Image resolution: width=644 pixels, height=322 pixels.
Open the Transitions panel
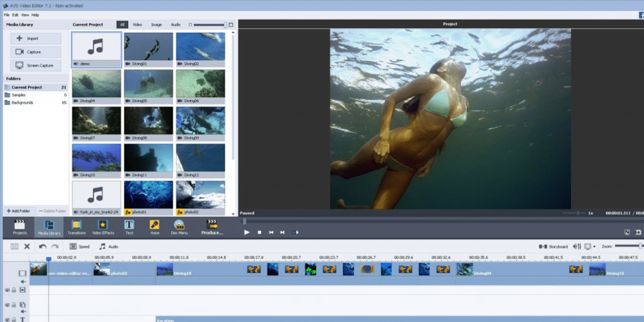point(76,227)
